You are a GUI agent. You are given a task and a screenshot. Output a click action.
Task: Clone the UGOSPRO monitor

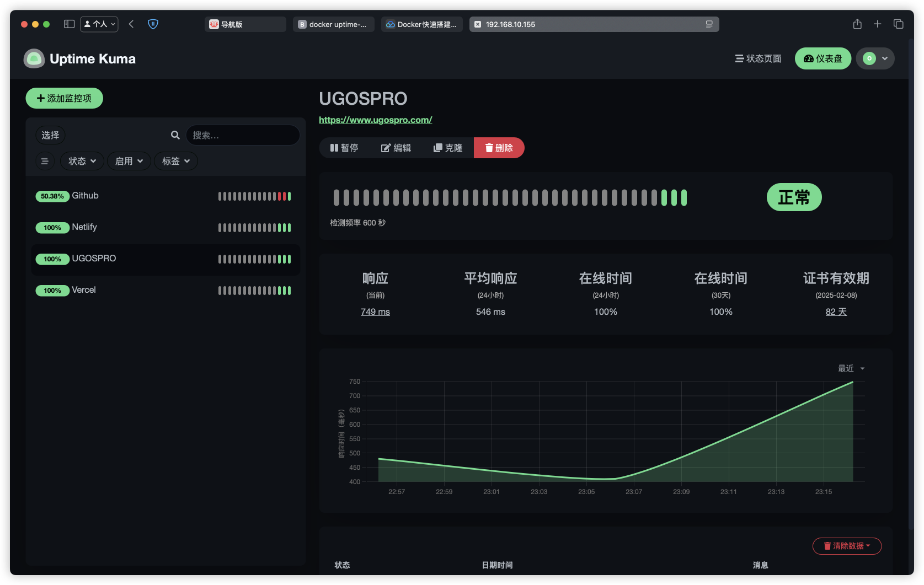tap(448, 148)
